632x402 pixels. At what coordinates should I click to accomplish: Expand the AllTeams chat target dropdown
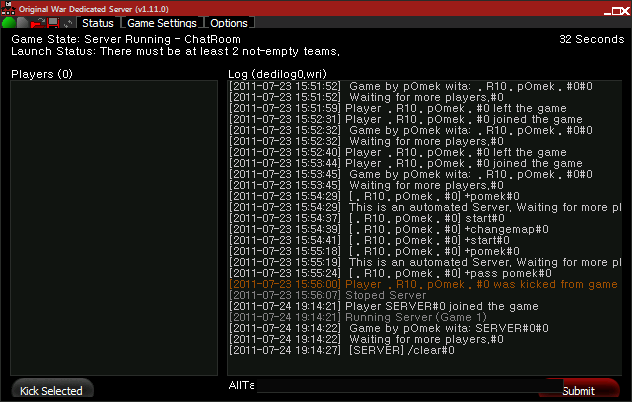(x=241, y=385)
